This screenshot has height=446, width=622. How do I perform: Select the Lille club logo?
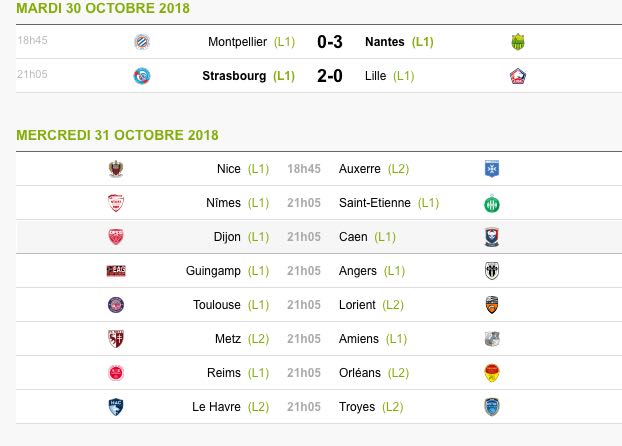coord(518,76)
